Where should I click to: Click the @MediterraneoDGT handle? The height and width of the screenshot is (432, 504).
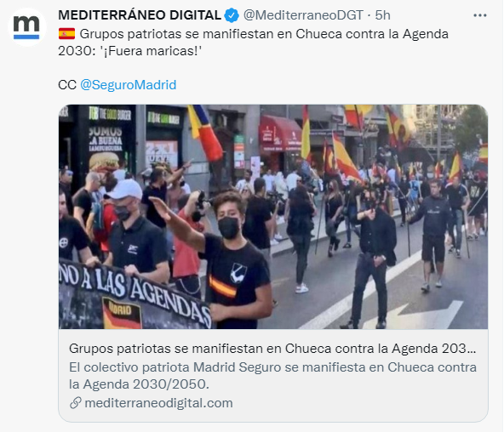pyautogui.click(x=303, y=15)
